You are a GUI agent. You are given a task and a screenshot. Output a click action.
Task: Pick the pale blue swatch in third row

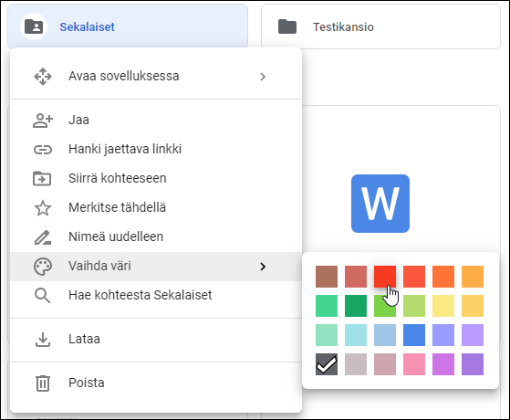pyautogui.click(x=385, y=335)
